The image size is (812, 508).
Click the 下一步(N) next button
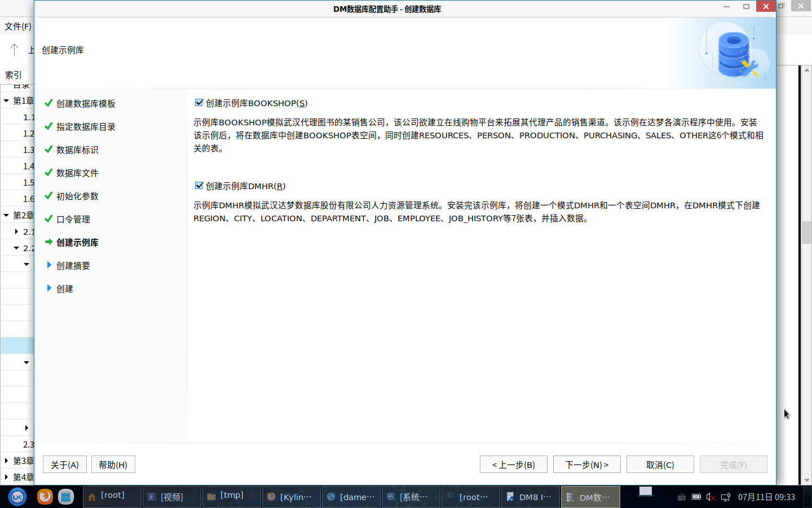(x=586, y=465)
